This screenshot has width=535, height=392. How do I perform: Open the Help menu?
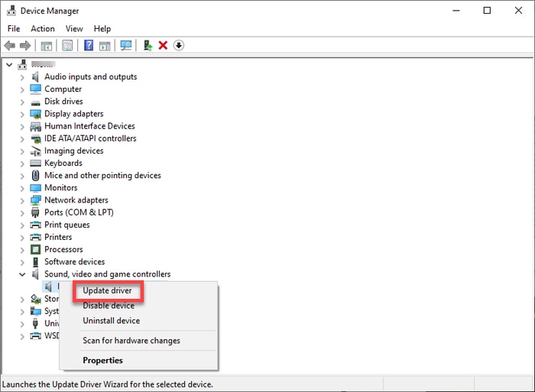point(102,29)
